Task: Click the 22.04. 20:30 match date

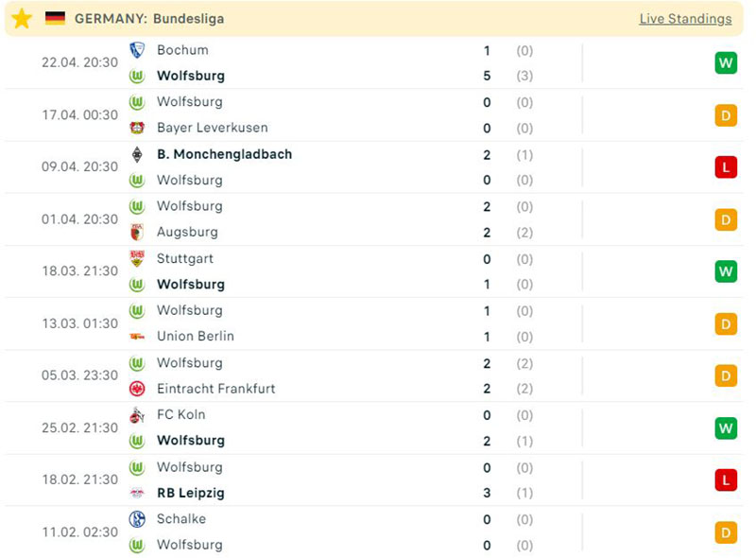Action: tap(80, 62)
